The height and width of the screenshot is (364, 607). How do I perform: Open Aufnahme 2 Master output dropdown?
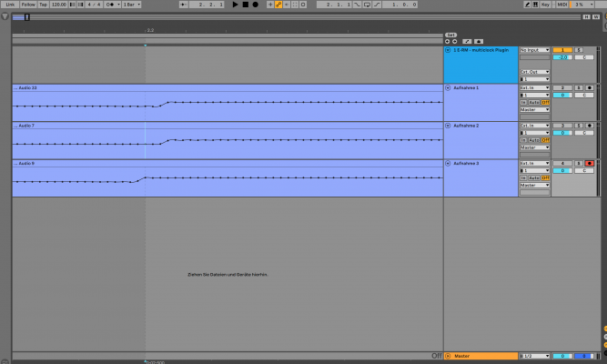coord(534,147)
